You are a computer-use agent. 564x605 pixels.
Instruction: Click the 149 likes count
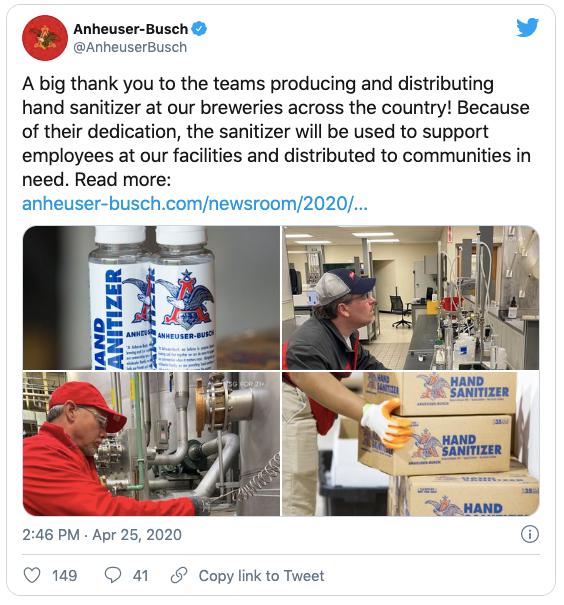pyautogui.click(x=64, y=576)
